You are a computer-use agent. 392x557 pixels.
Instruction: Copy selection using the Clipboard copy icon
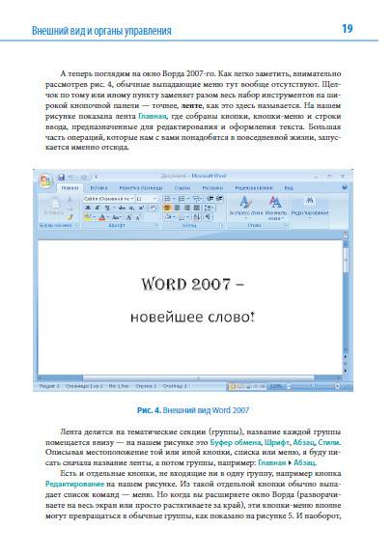(70, 208)
